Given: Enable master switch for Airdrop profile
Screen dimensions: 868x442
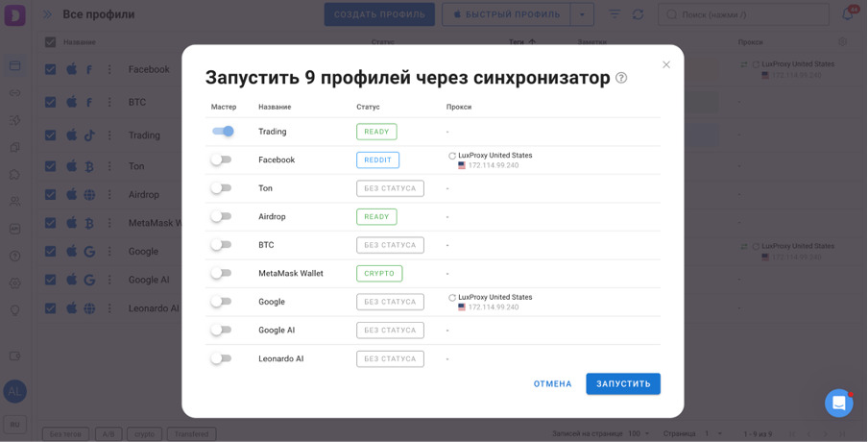Looking at the screenshot, I should pos(221,216).
